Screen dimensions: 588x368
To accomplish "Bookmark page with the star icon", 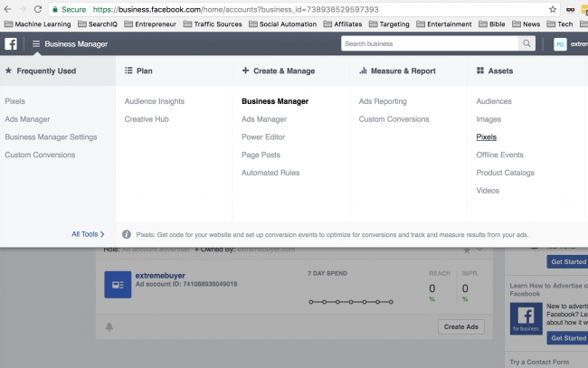I will 553,9.
